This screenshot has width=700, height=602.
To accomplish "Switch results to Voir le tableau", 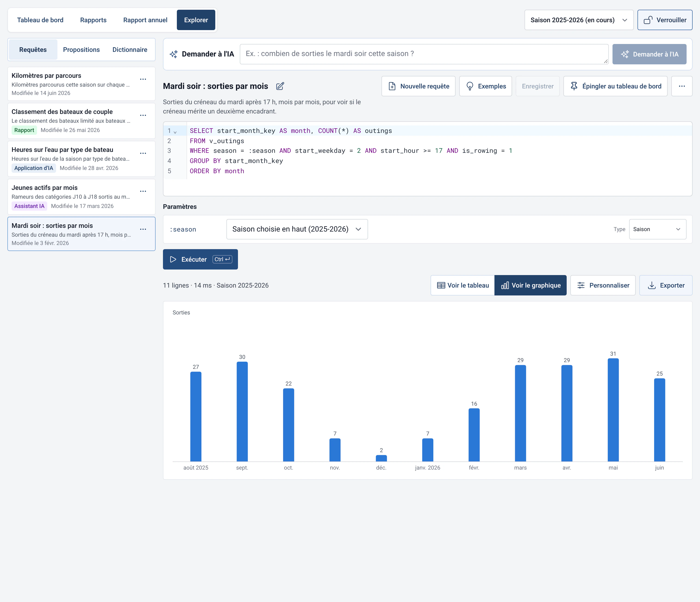I will [x=462, y=285].
